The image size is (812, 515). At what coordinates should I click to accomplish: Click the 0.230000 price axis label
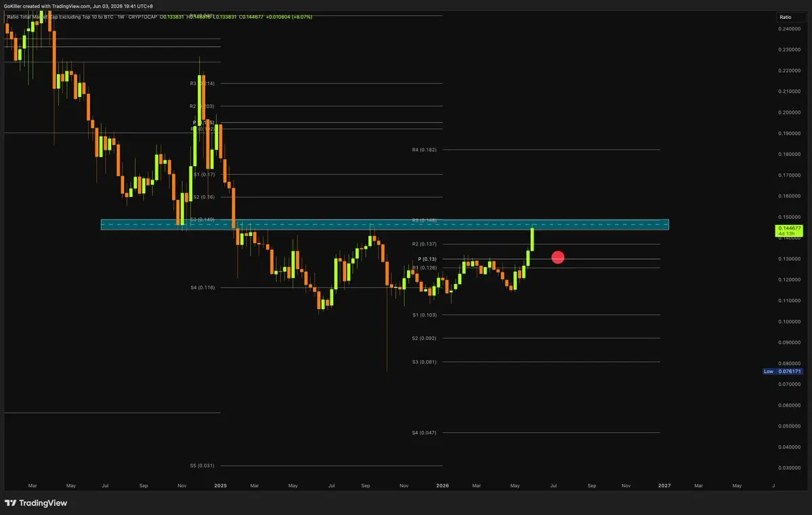789,49
